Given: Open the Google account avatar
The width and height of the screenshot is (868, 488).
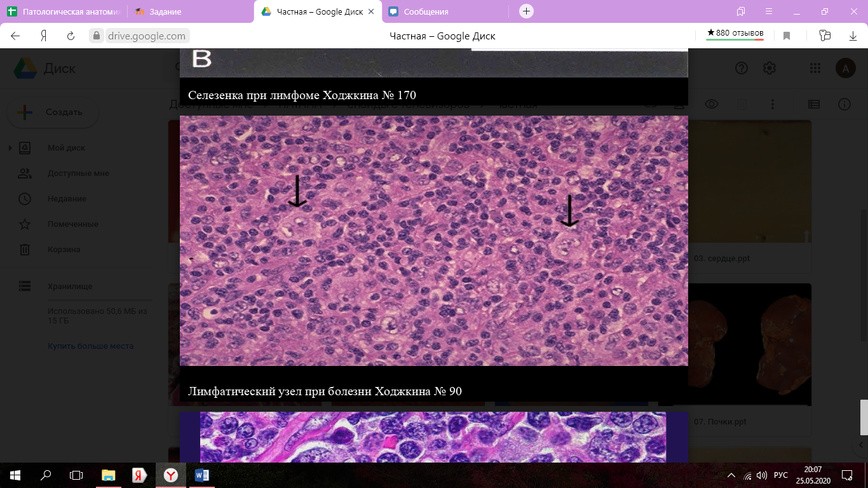Looking at the screenshot, I should [845, 69].
